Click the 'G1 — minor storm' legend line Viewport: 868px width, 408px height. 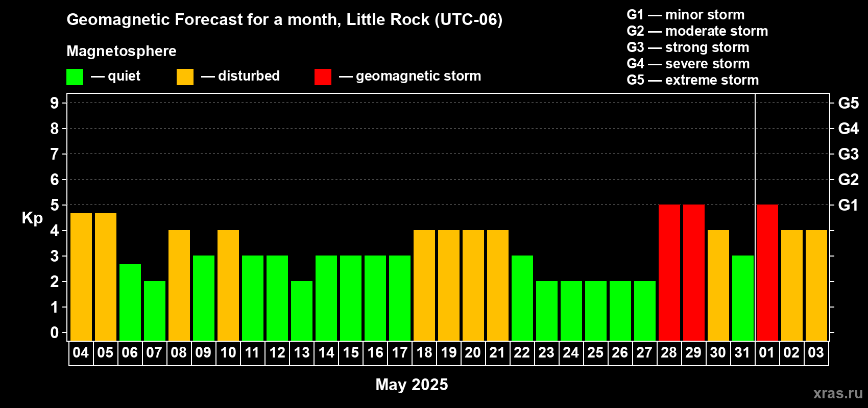[686, 15]
